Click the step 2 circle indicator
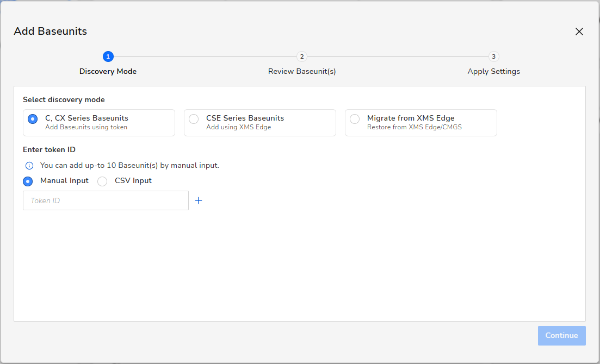The image size is (600, 364). tap(301, 57)
